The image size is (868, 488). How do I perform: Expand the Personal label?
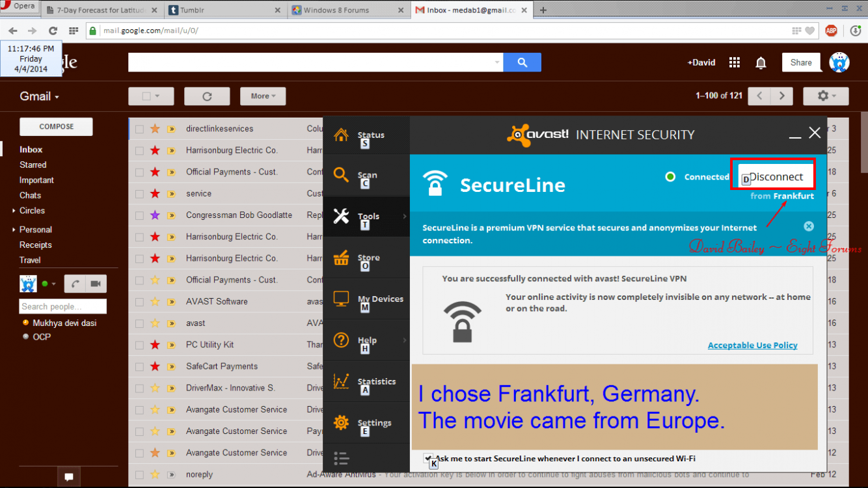(x=13, y=230)
